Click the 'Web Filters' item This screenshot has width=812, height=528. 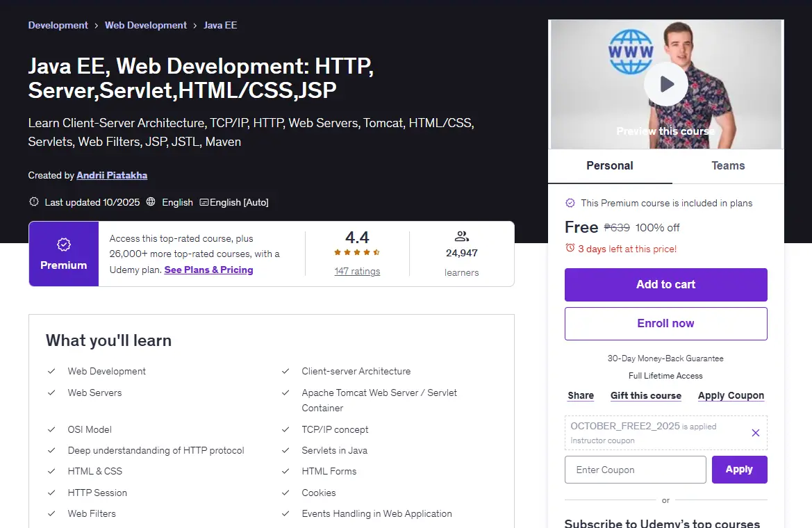coord(92,513)
